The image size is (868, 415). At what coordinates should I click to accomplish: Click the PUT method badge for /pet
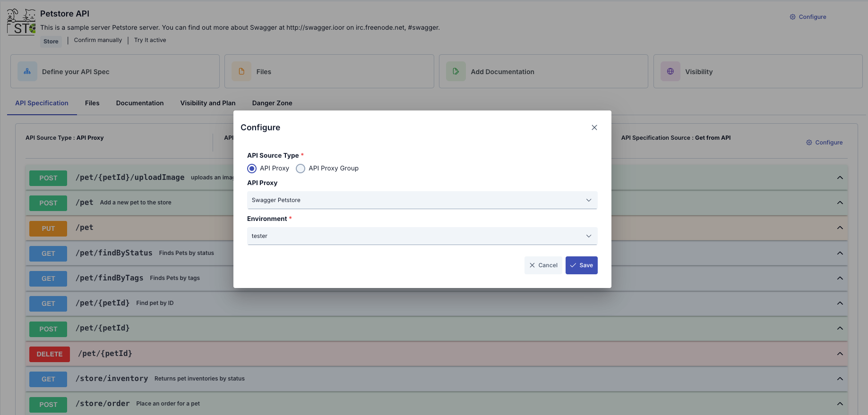click(48, 229)
